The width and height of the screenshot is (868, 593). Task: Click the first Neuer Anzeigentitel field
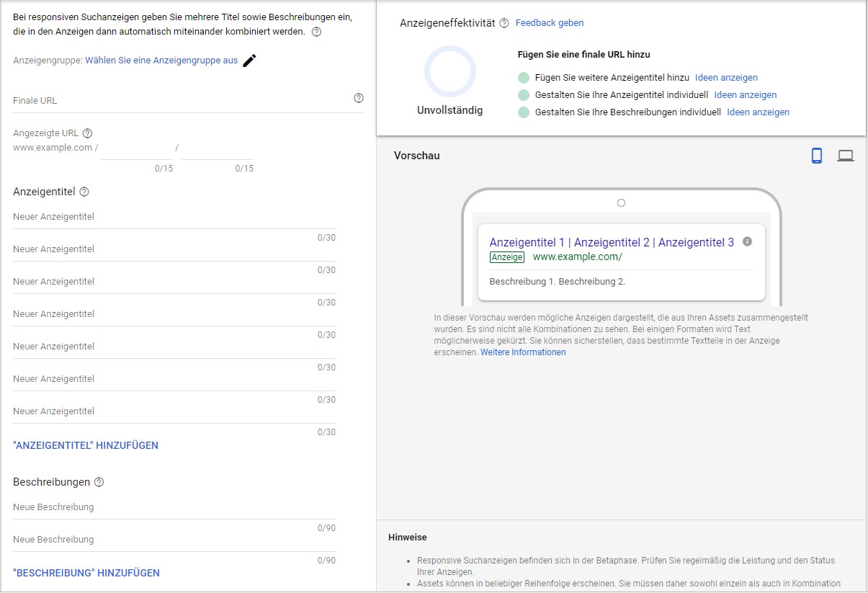click(144, 217)
